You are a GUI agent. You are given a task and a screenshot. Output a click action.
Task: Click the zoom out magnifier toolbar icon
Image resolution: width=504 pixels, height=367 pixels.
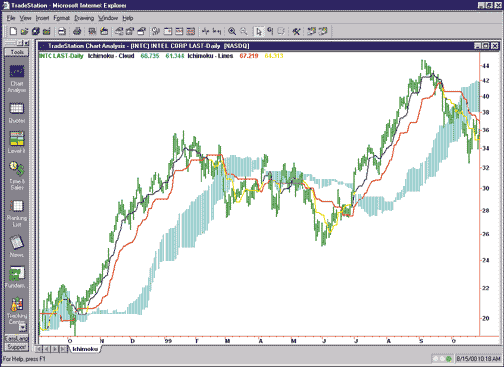coord(244,31)
